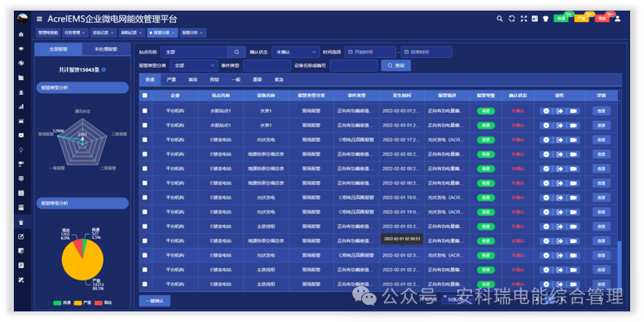Tick the checkbox of the last table row
This screenshot has width=644, height=322.
144,285
